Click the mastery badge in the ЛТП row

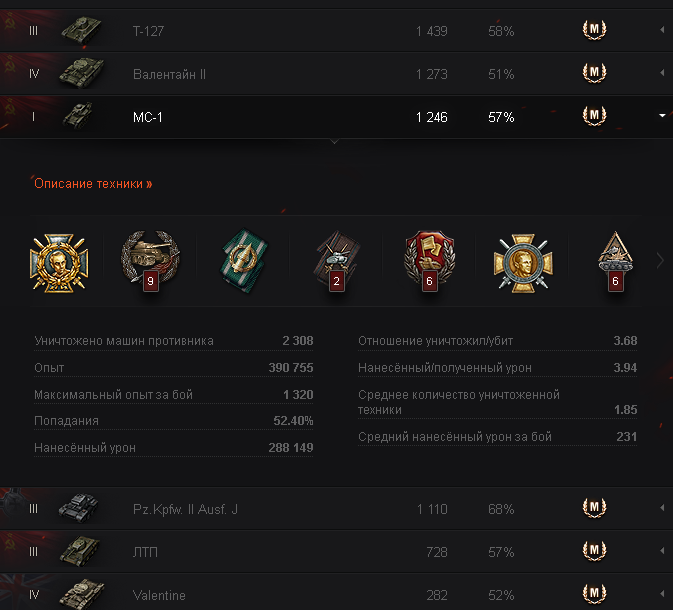click(594, 551)
